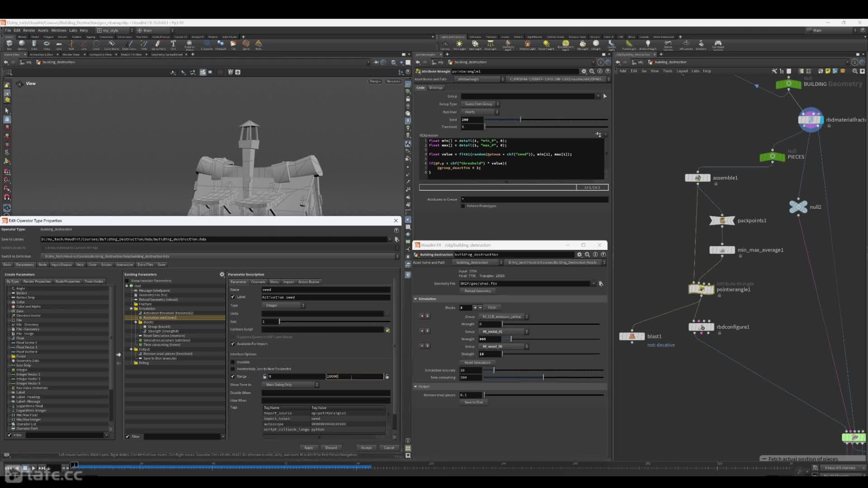This screenshot has height=488, width=868.
Task: Open Show Parm In dropdown
Action: (x=291, y=385)
